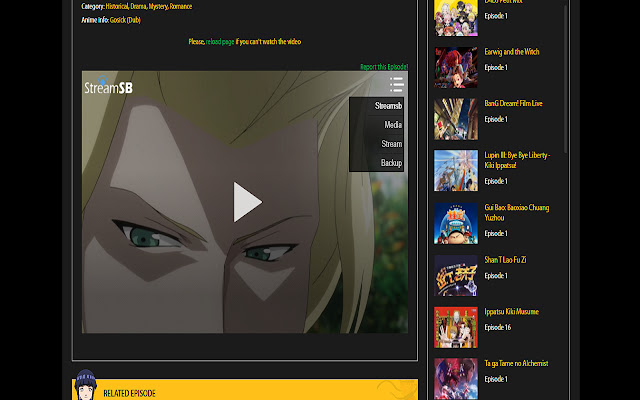Open Gui Bao: Baoxiao Chuang Yuzhou title
The image size is (640, 400).
coord(517,212)
